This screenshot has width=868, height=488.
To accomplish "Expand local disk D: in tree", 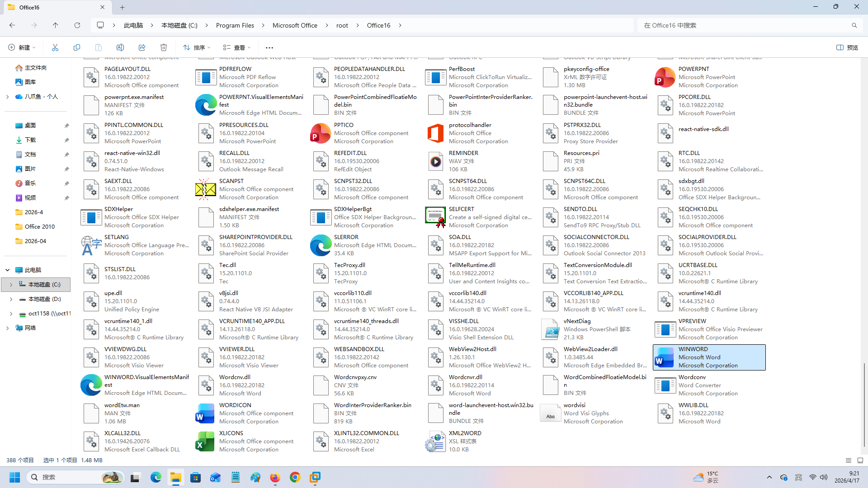I will coord(11,299).
